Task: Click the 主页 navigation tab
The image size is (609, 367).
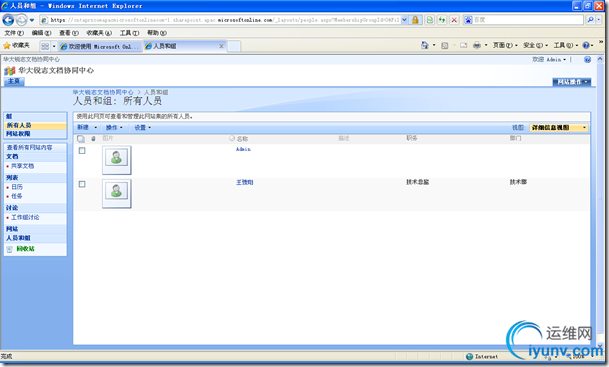Action: coord(14,81)
